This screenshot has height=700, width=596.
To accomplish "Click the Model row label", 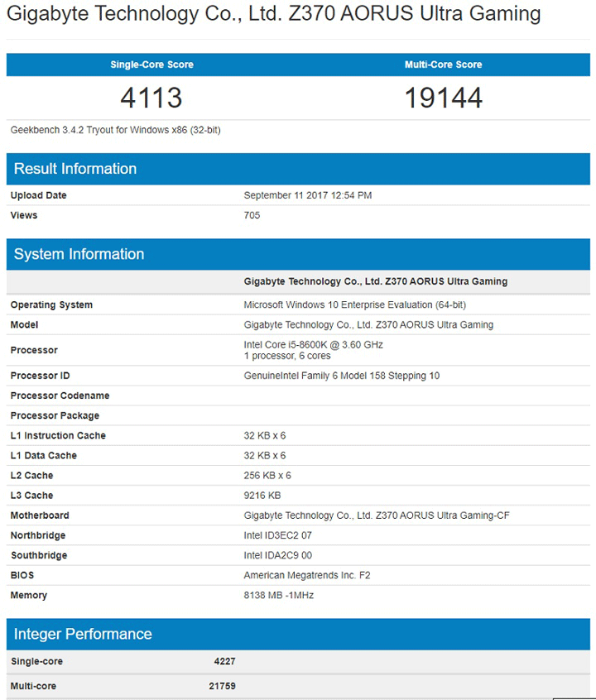I will [24, 324].
